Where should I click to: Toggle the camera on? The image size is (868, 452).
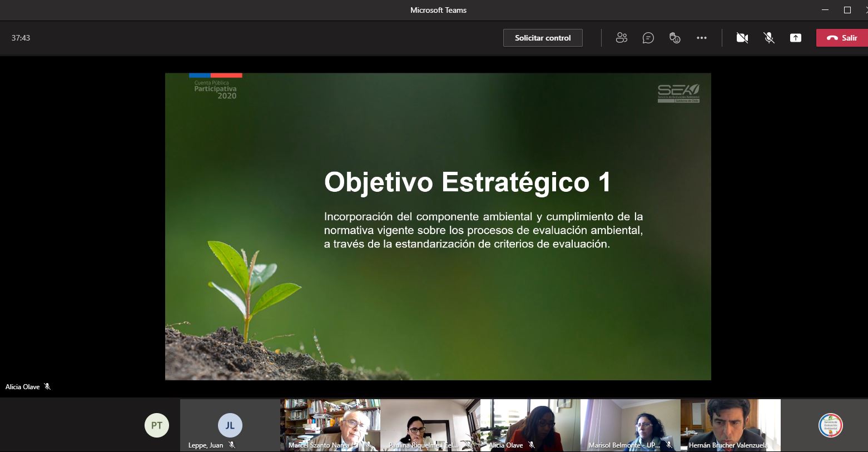(742, 38)
